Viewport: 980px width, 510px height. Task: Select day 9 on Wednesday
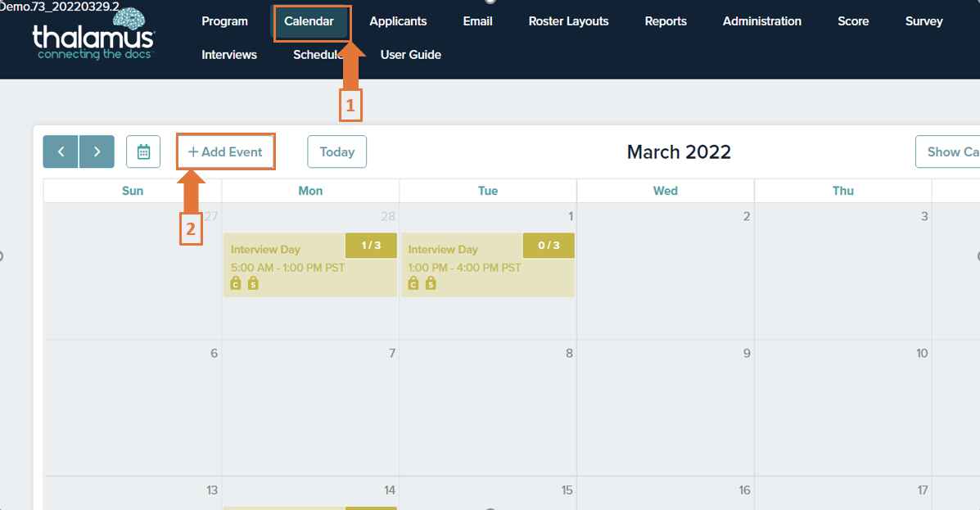747,353
